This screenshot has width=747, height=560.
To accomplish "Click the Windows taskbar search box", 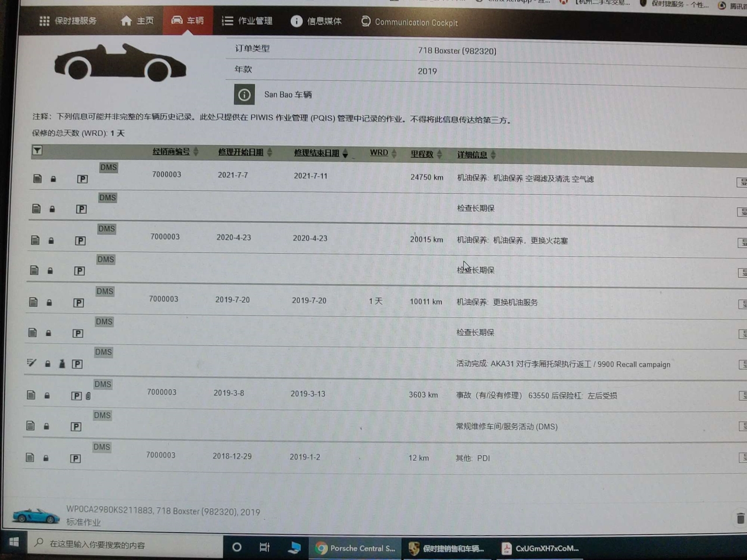I will pyautogui.click(x=125, y=544).
